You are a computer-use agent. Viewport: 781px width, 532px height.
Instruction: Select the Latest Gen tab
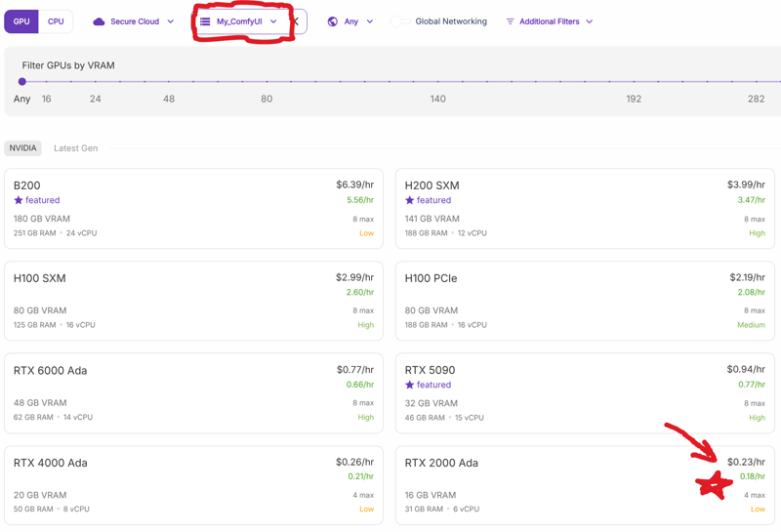[76, 148]
